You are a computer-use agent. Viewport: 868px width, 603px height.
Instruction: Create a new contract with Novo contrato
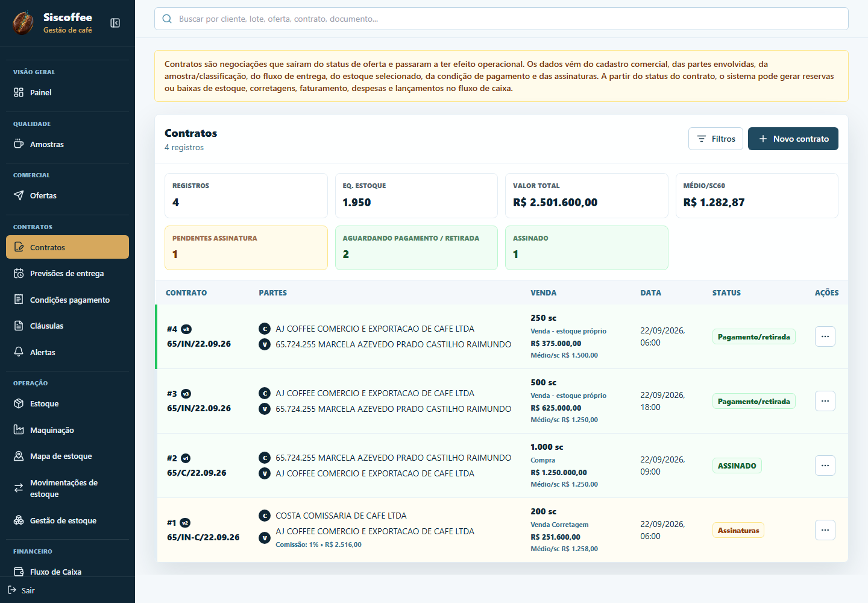pos(793,139)
